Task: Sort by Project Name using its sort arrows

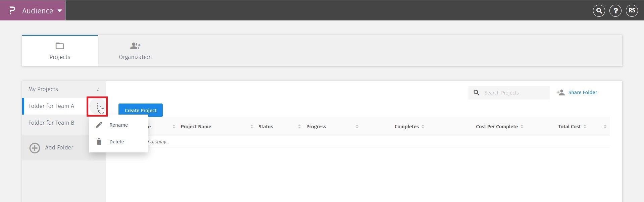Action: click(x=252, y=126)
